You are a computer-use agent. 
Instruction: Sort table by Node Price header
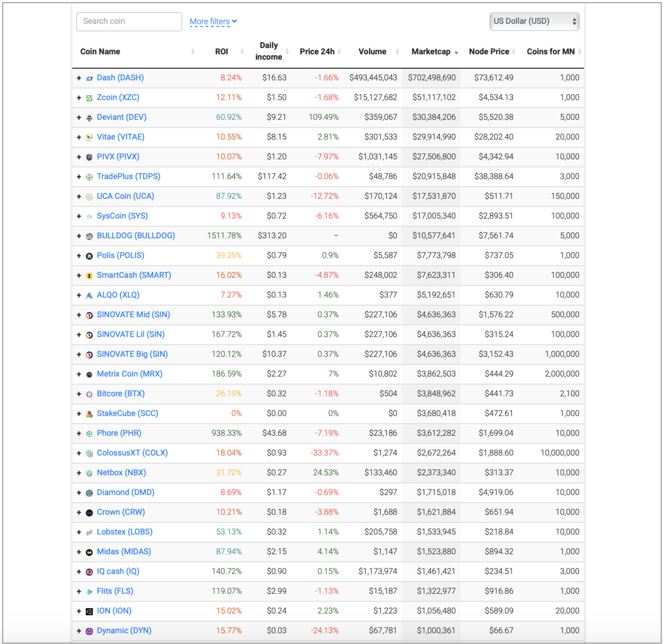click(489, 51)
